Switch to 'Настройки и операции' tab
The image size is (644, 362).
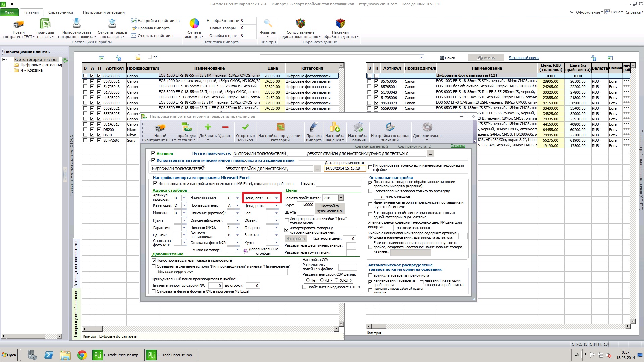click(x=104, y=12)
